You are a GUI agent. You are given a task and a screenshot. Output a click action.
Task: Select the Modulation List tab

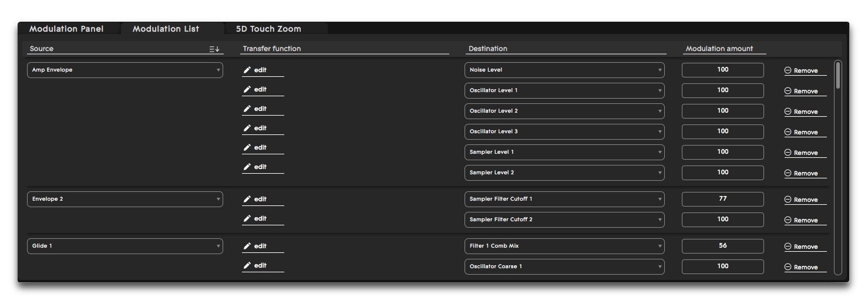tap(166, 29)
